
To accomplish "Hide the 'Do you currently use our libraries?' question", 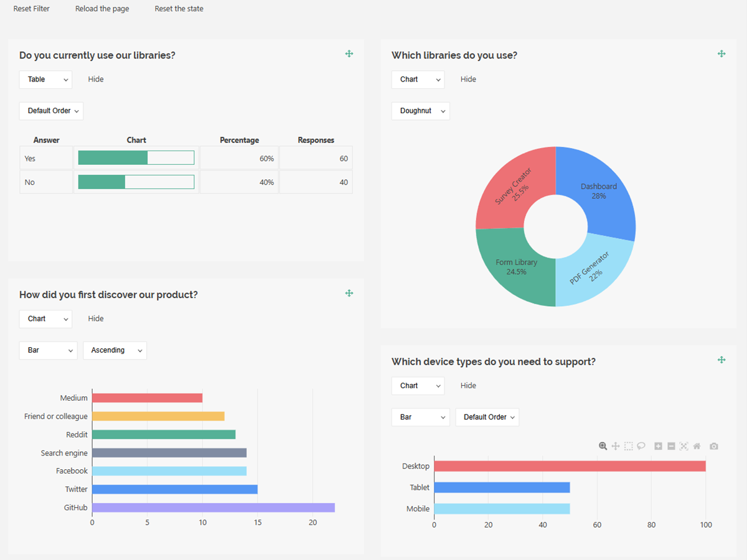I will [95, 79].
